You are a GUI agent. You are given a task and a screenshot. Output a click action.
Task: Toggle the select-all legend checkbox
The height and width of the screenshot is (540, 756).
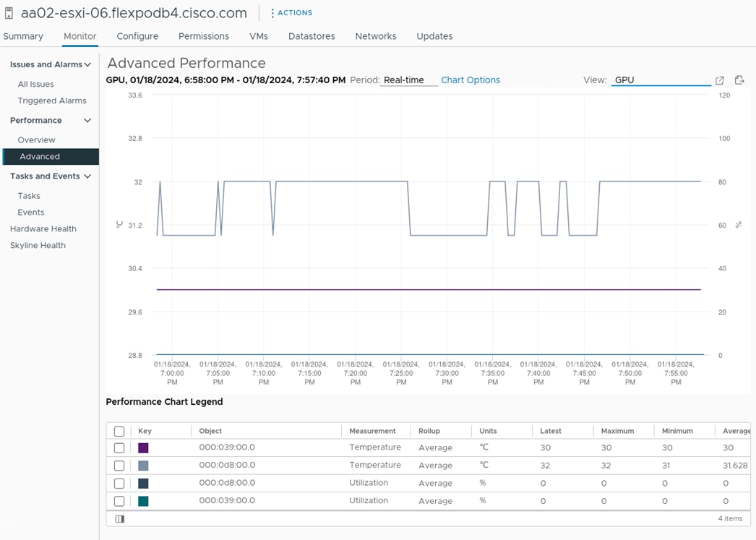(119, 431)
